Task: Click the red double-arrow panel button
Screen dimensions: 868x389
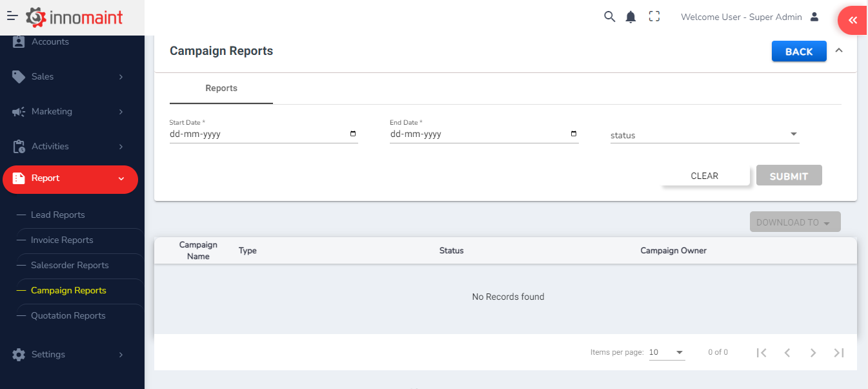Action: 853,20
